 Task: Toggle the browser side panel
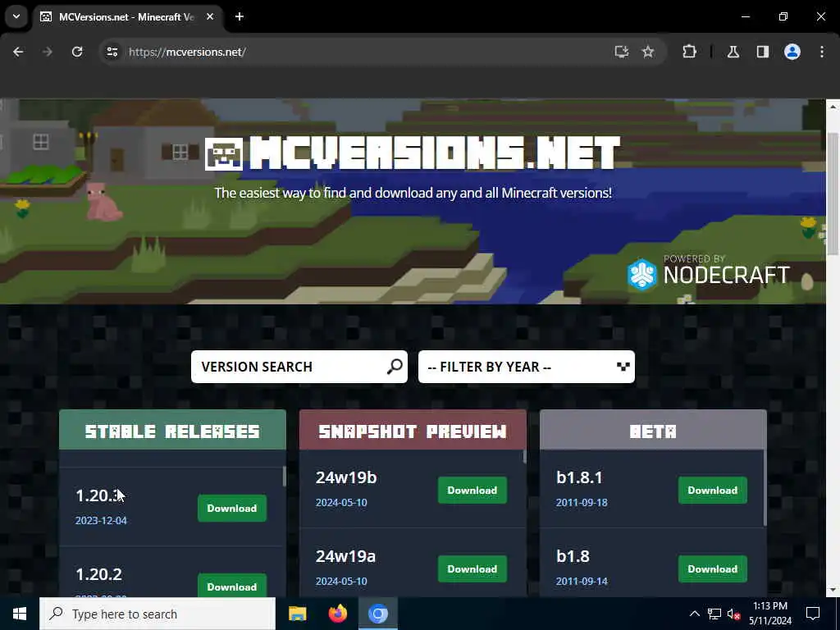pos(763,52)
